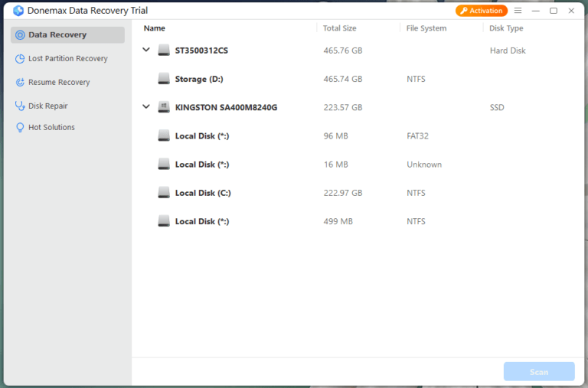
Task: Click the 222.97 GB size value
Action: click(x=343, y=193)
